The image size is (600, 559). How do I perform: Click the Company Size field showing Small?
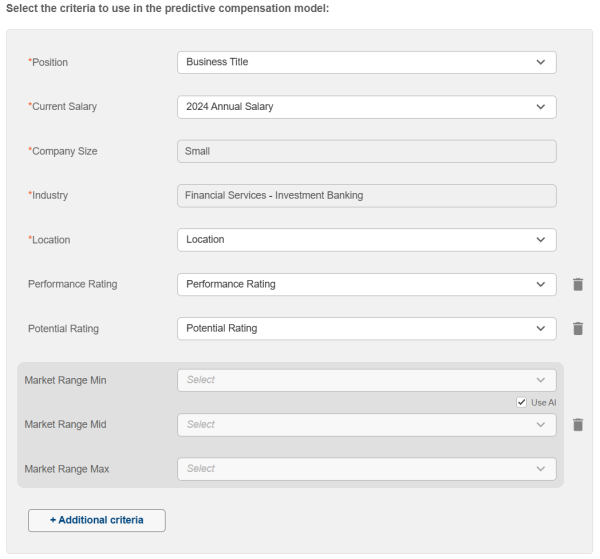(x=367, y=151)
